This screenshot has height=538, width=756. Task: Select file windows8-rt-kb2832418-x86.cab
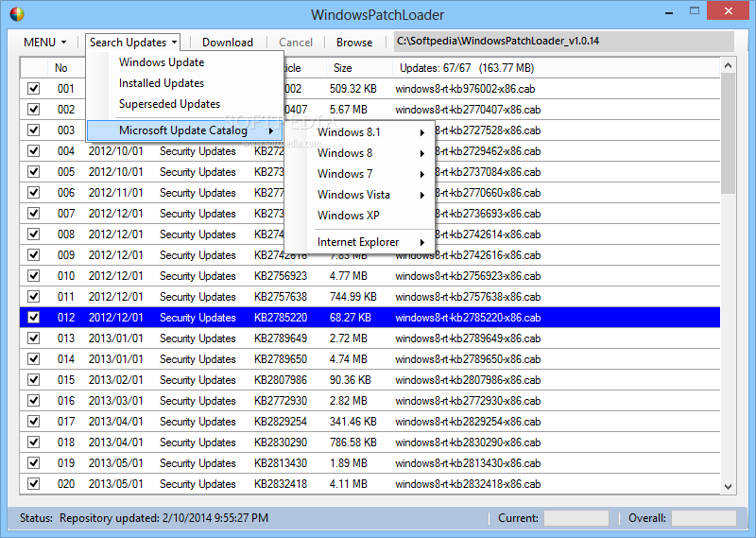tap(468, 484)
